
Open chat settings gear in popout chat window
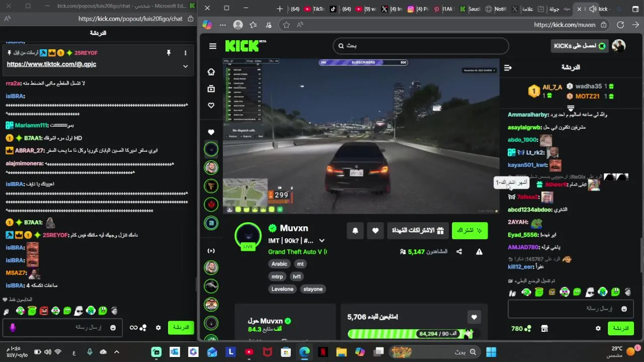(158, 328)
